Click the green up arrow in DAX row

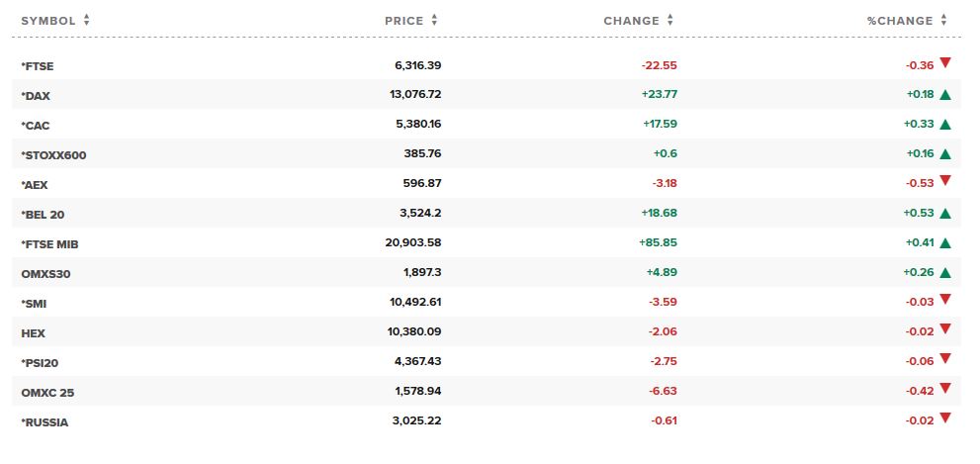coord(945,94)
